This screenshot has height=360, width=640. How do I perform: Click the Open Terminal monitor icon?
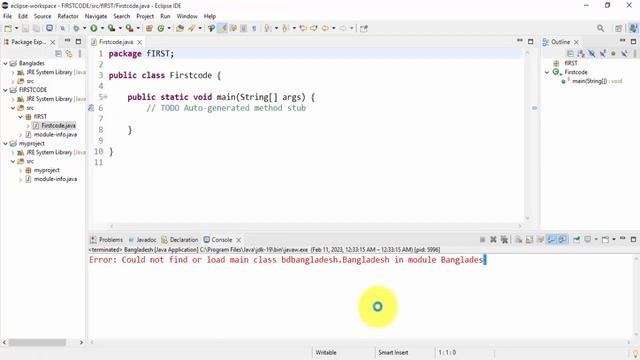(49, 28)
